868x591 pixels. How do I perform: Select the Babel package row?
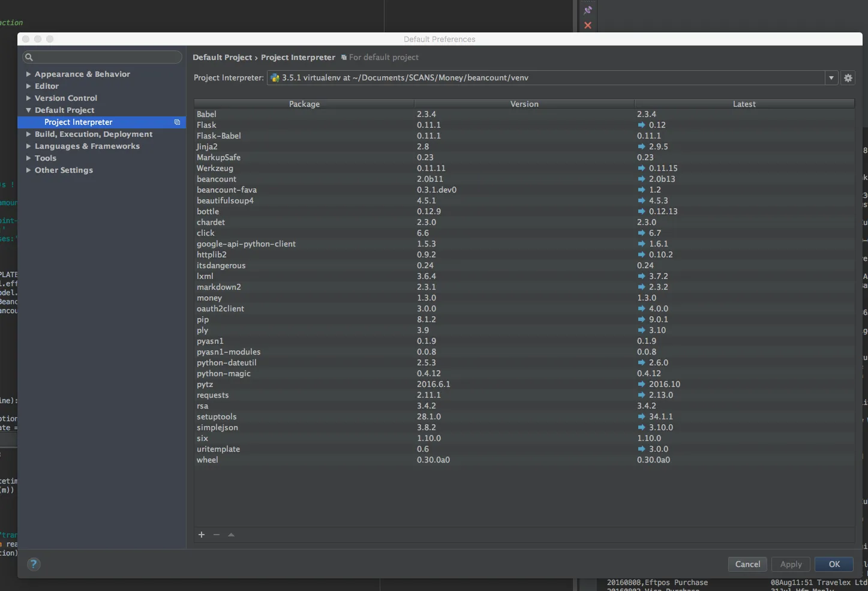coord(524,114)
